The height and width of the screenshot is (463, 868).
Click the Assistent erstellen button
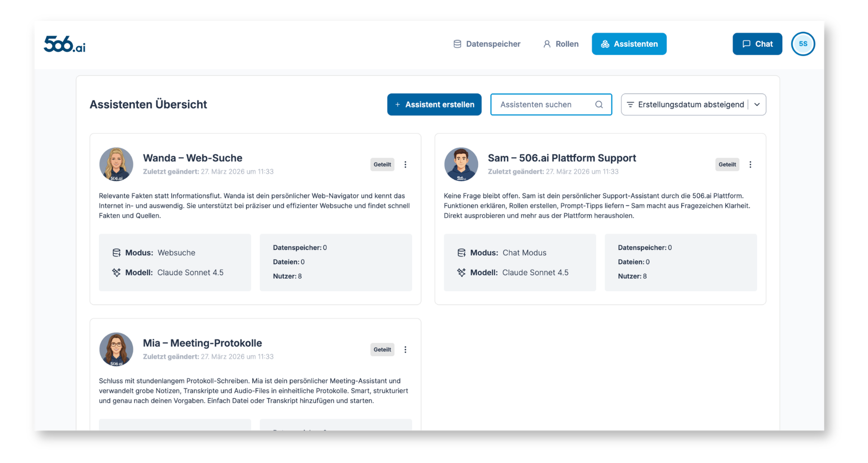click(x=434, y=105)
